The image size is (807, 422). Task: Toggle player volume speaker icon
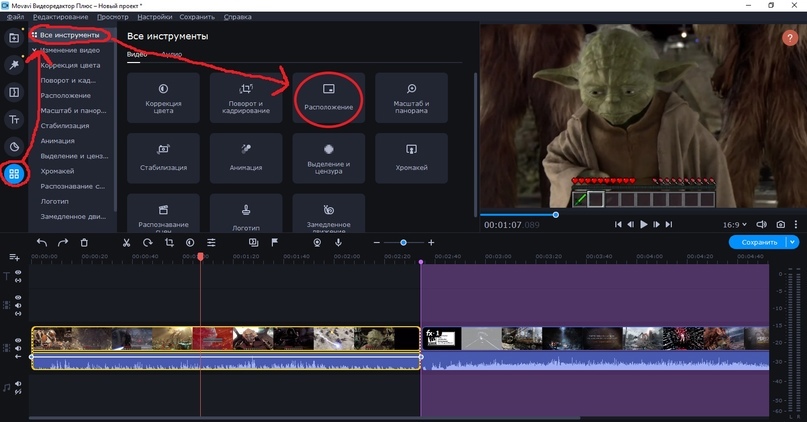tap(761, 224)
